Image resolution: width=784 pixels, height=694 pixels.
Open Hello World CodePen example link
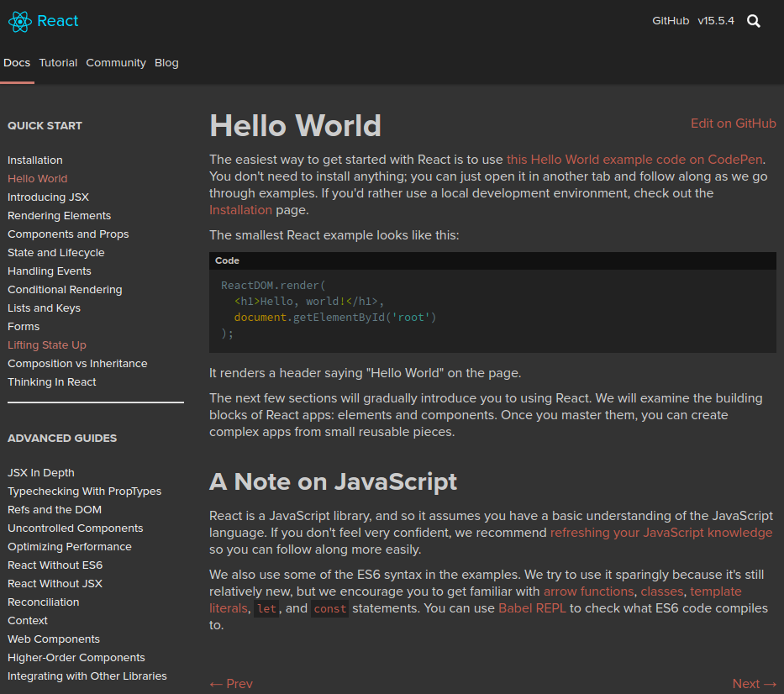tap(634, 160)
